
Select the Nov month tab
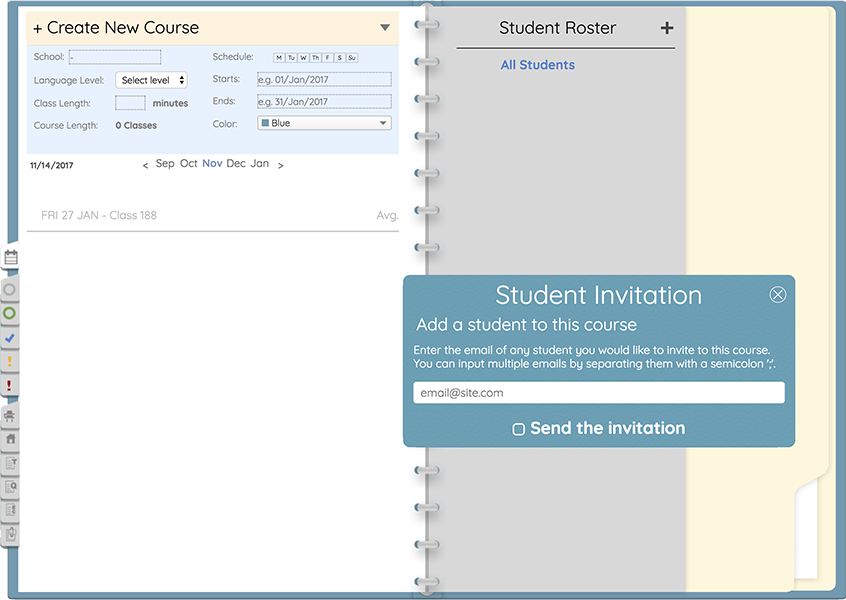[212, 163]
